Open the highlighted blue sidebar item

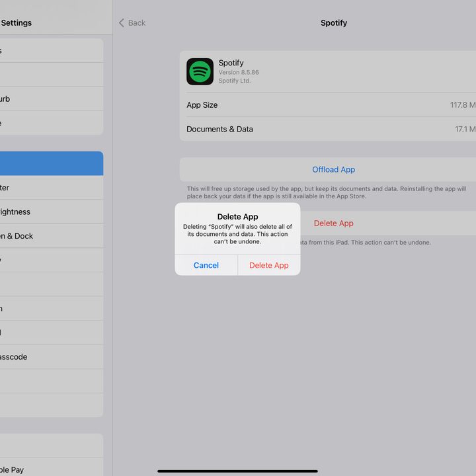52,163
